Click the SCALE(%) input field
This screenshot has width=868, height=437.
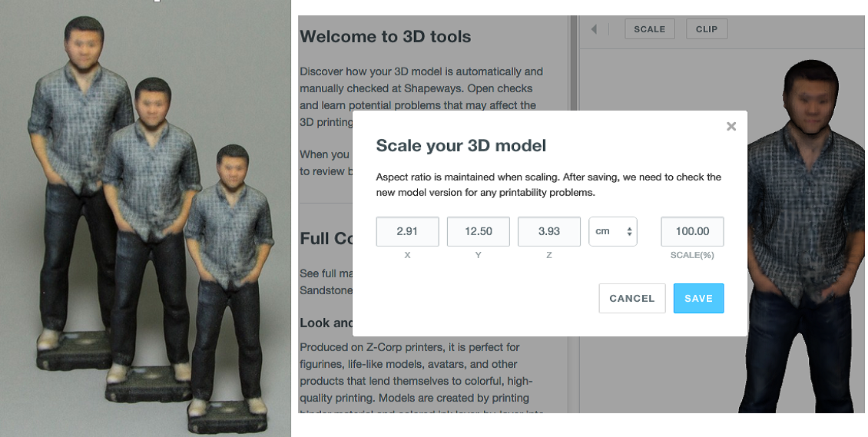tap(693, 231)
